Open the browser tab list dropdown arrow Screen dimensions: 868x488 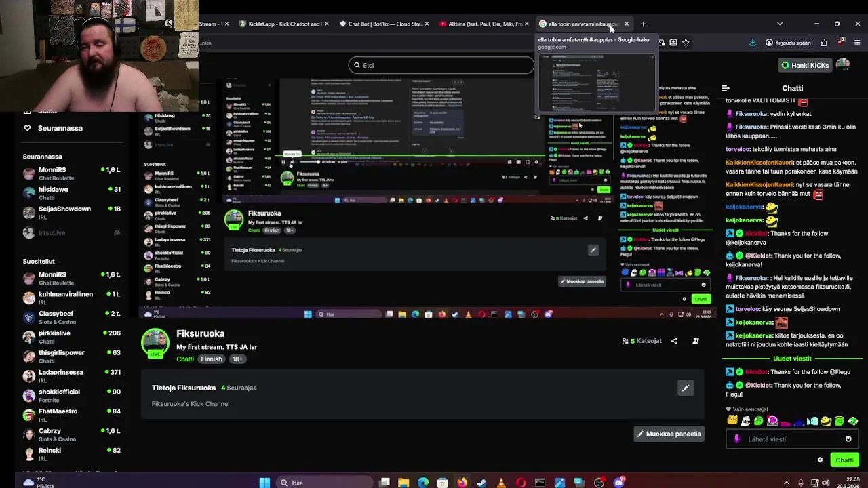point(779,24)
